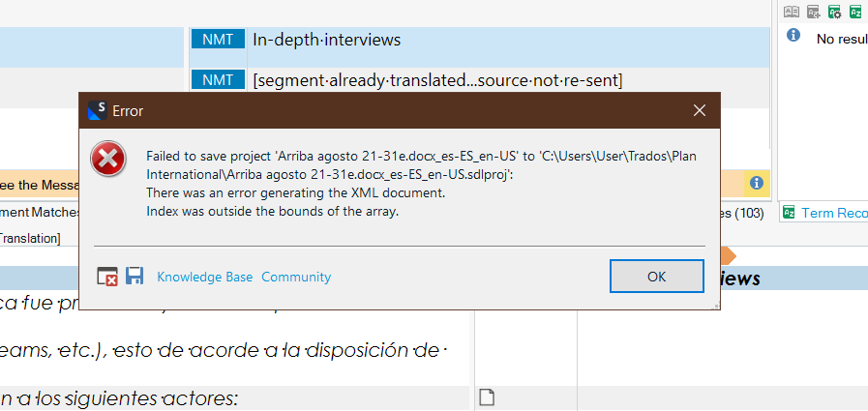Click the document icon in the segment status column
The height and width of the screenshot is (411, 868).
tap(488, 396)
